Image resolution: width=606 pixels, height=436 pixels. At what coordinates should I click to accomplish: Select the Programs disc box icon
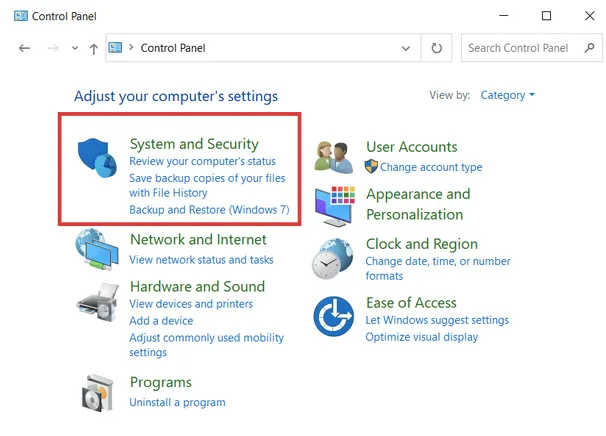[98, 392]
